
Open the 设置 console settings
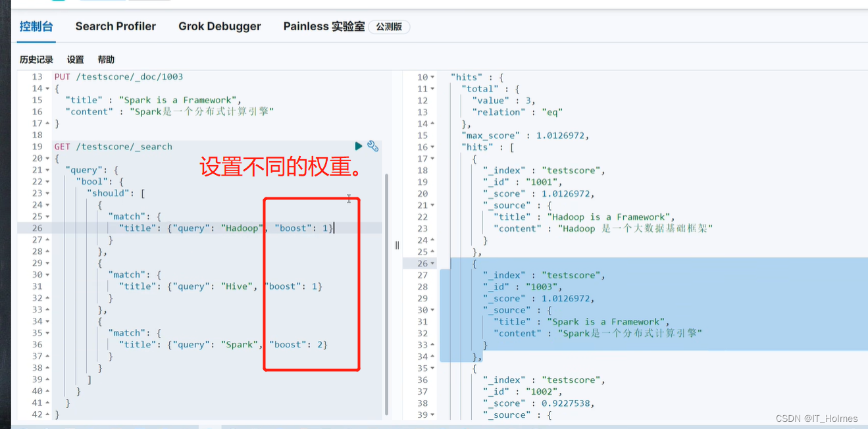click(x=76, y=59)
